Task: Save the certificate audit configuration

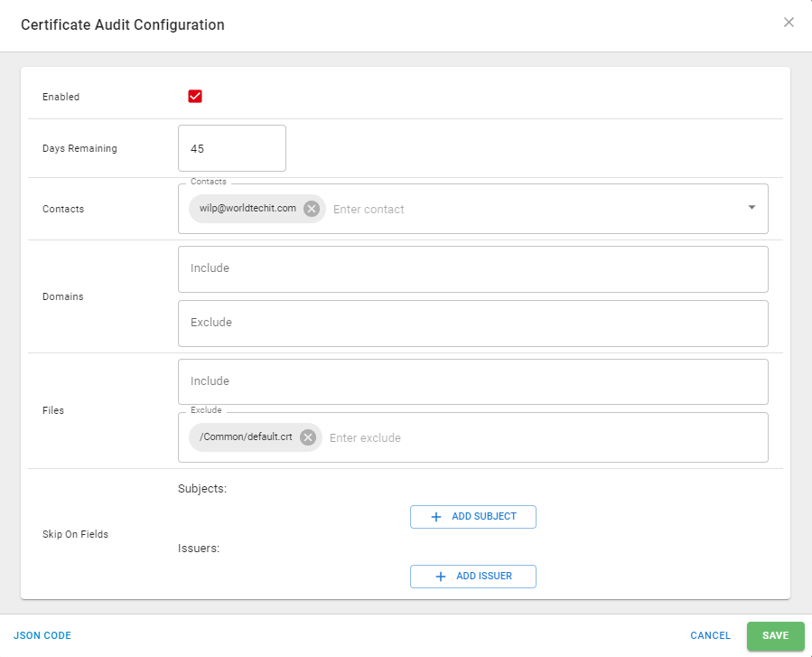Action: pos(775,635)
